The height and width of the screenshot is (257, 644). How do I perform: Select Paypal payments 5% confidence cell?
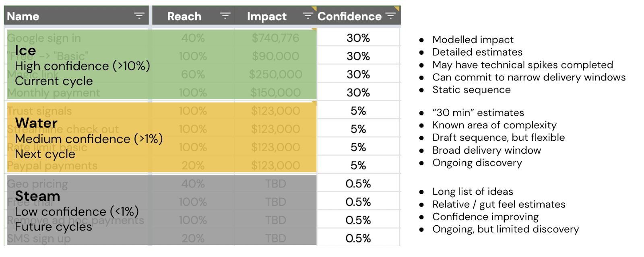358,165
